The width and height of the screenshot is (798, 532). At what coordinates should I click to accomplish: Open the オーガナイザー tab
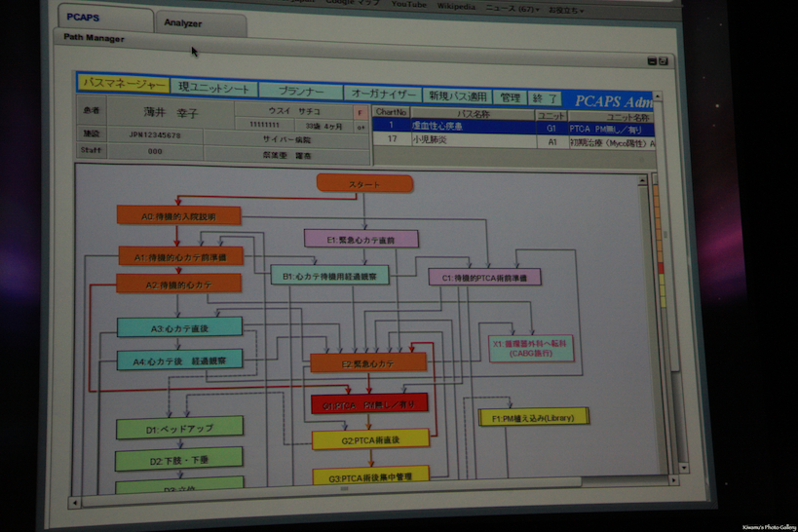(383, 94)
